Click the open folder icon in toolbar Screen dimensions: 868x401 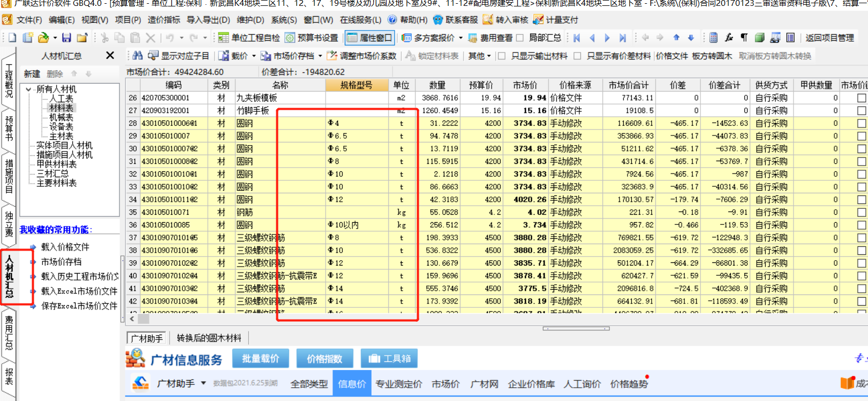pyautogui.click(x=44, y=37)
